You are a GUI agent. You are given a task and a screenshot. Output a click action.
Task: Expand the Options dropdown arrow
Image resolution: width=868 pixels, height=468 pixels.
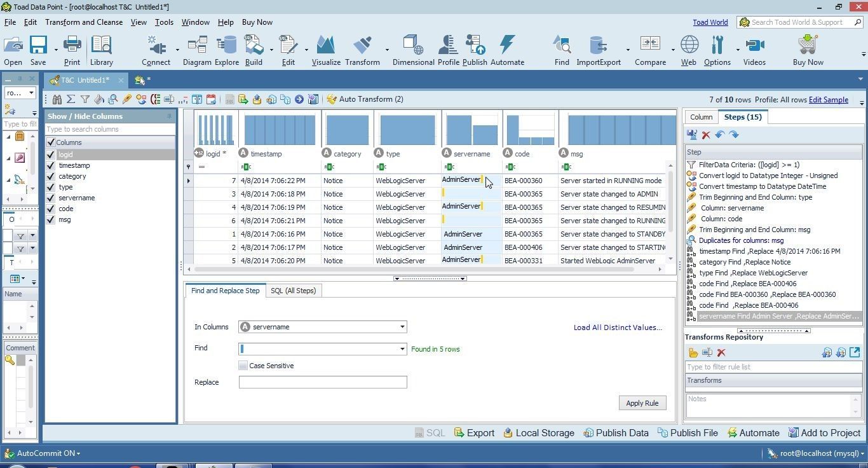[x=738, y=49]
